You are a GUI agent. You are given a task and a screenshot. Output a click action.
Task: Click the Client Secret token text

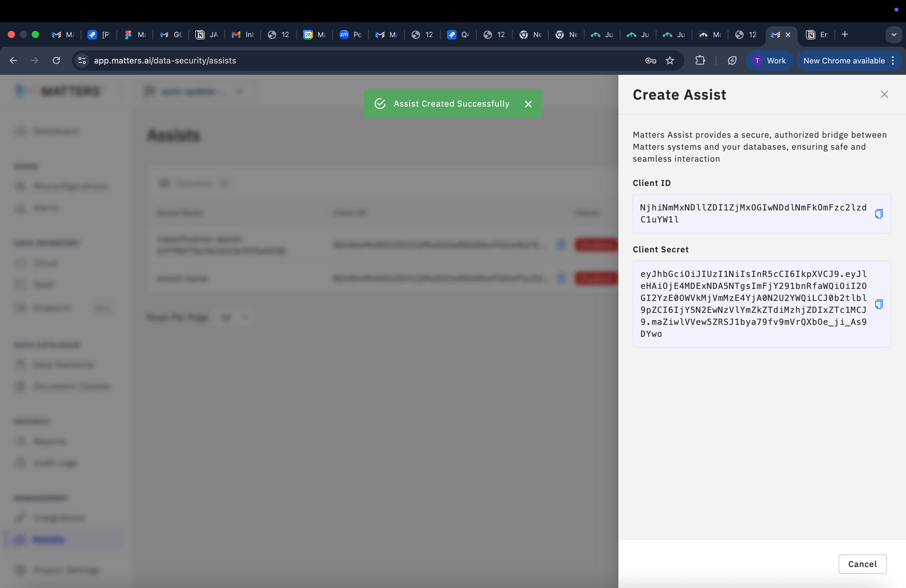pyautogui.click(x=753, y=304)
